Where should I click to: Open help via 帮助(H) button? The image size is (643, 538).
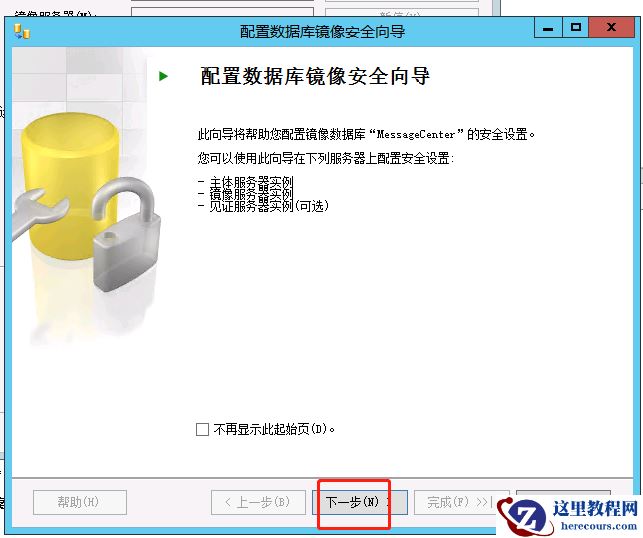click(x=80, y=502)
